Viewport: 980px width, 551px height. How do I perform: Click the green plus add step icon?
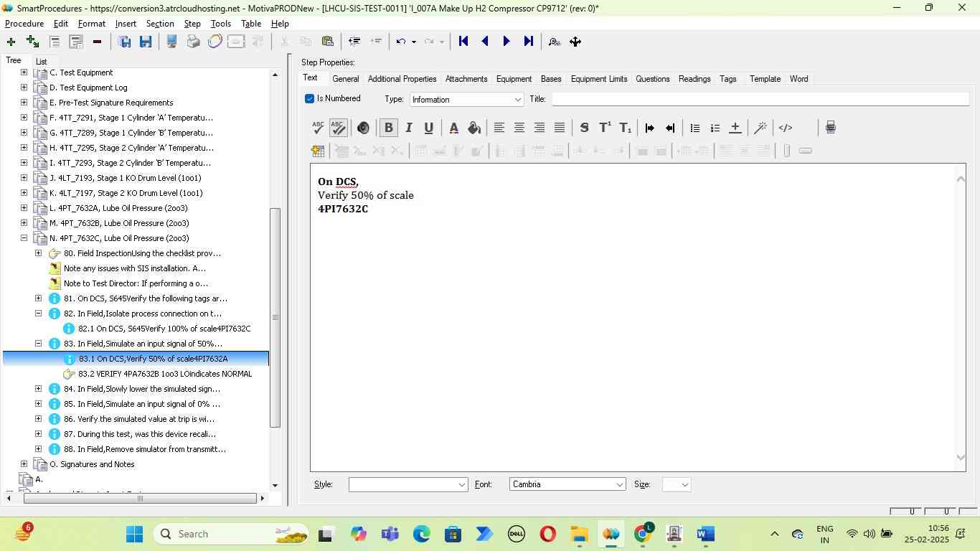tap(11, 42)
